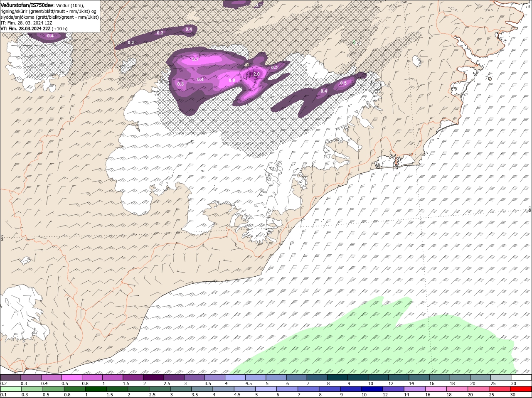Select bottom-row legend swatch between 10 and 12
532x398 pixels.
point(372,389)
